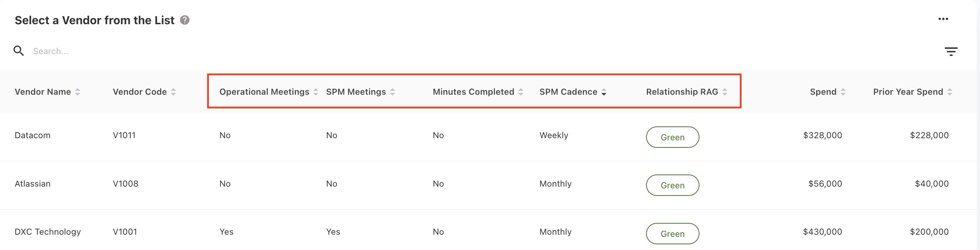Sort the Prior Year Spend column
980x250 pixels.
pos(950,92)
